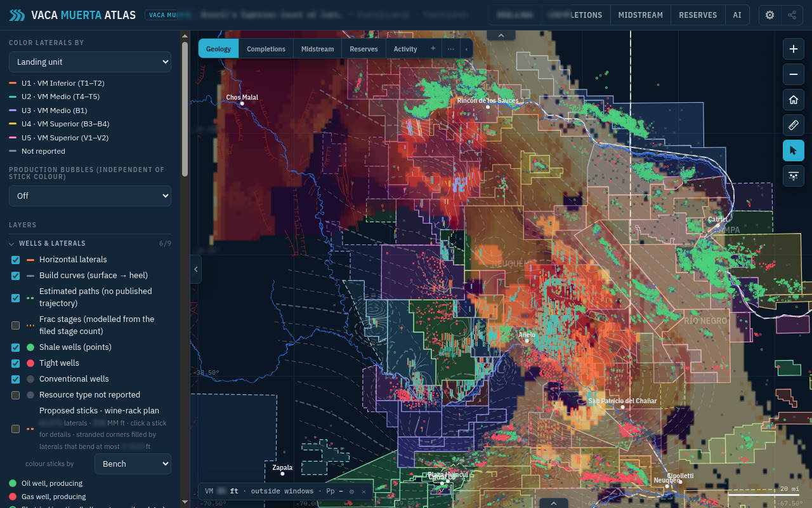Click San Patricio del Chañar marker
This screenshot has height=508, width=812.
tap(622, 407)
